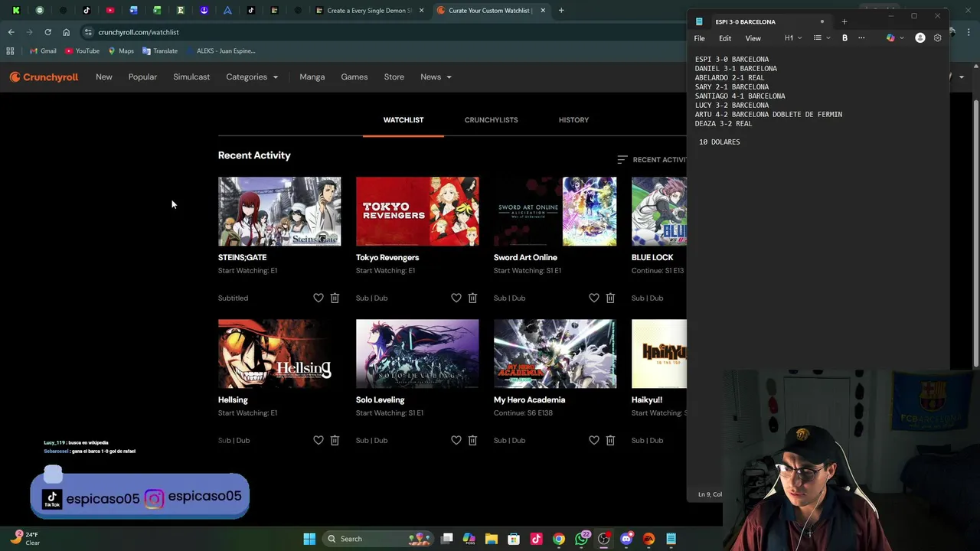980x551 pixels.
Task: Open the Recent Activity sort filter icon
Action: (622, 159)
